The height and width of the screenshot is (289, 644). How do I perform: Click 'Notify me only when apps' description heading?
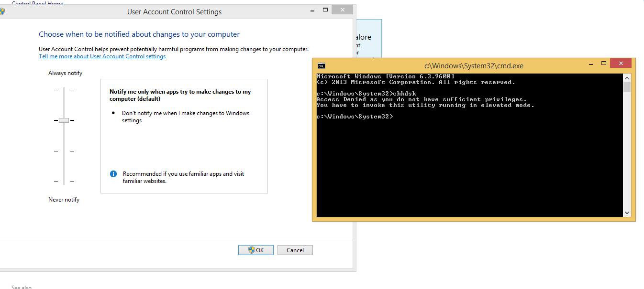pyautogui.click(x=180, y=95)
